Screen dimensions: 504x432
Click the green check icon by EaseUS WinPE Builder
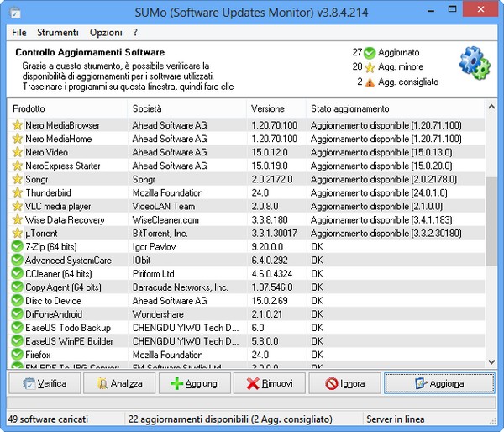pyautogui.click(x=17, y=341)
